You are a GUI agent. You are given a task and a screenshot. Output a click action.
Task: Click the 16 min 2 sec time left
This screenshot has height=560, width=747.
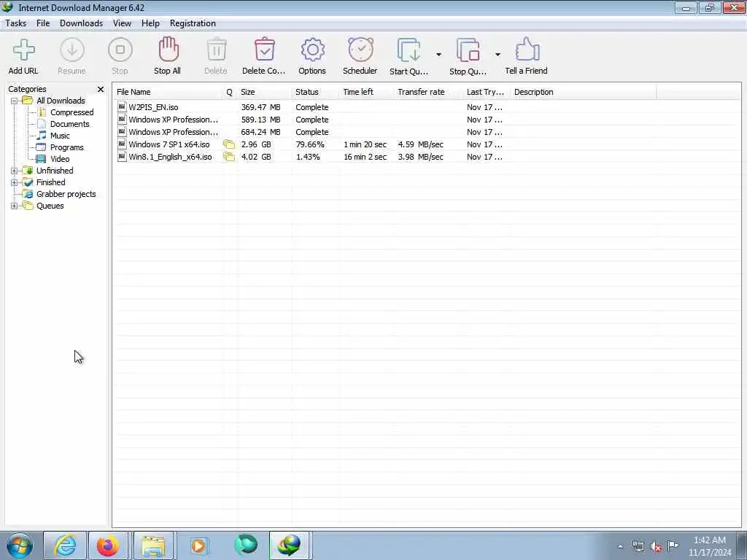[365, 157]
